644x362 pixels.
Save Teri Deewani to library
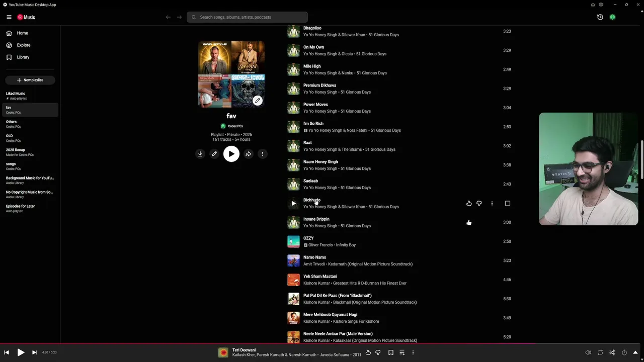point(391,352)
